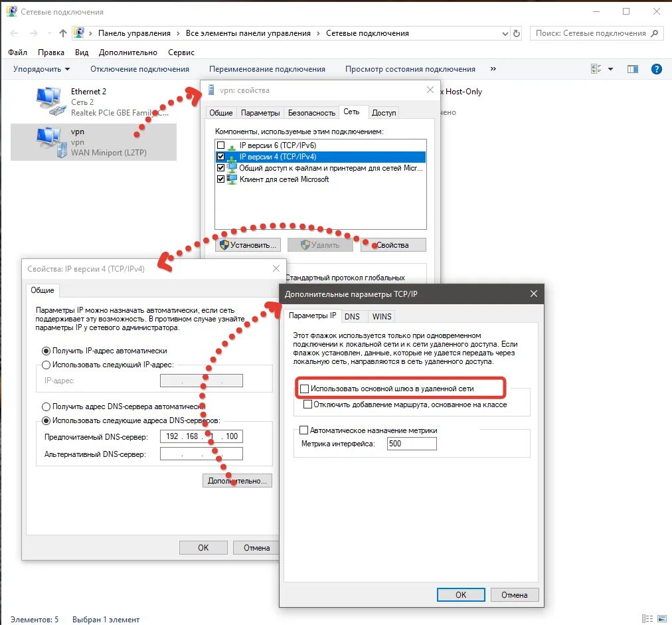672x625 pixels.
Task: Open the view options dropdown arrow
Action: point(611,69)
